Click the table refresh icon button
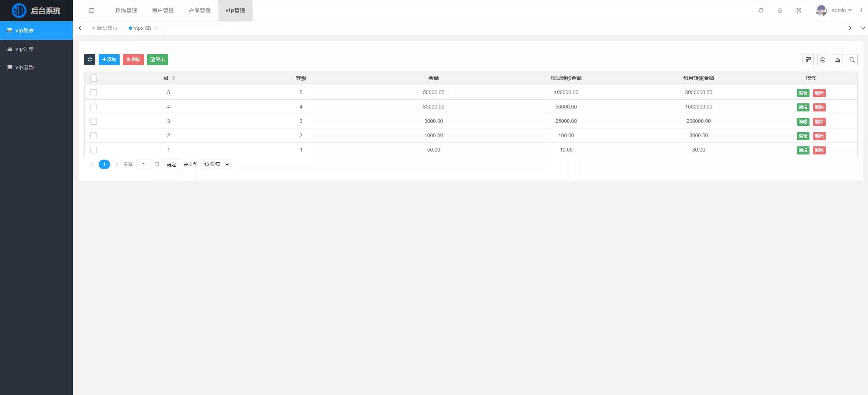The image size is (868, 395). click(89, 60)
